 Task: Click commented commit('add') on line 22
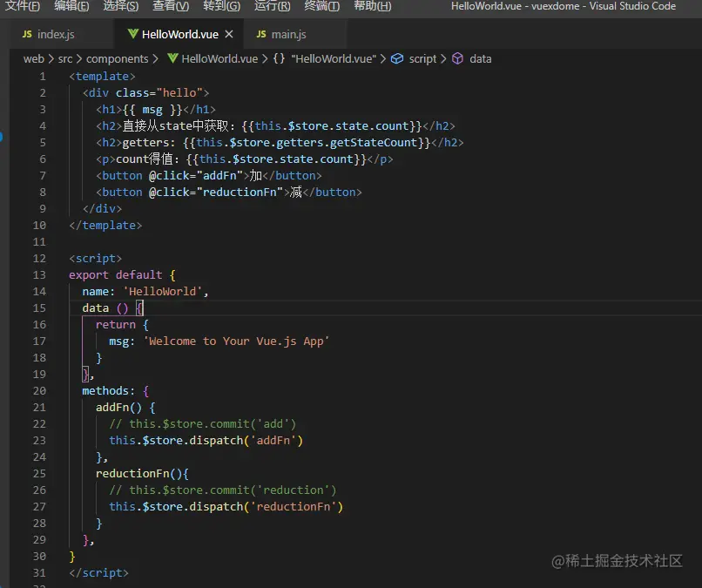click(202, 424)
